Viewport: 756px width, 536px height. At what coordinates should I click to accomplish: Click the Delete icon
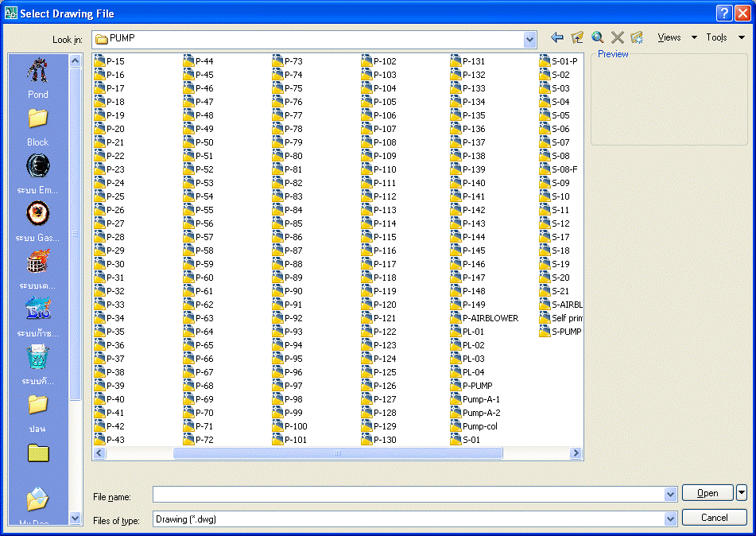pos(617,37)
